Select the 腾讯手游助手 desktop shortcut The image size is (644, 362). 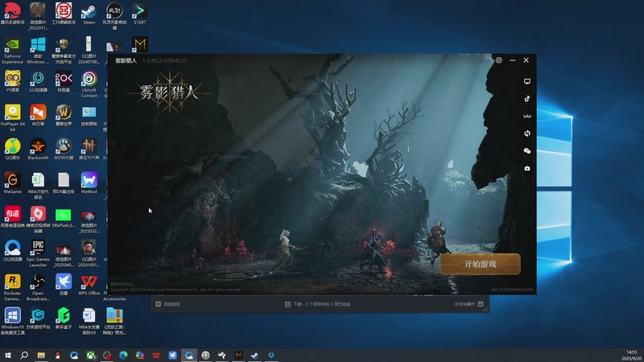tap(12, 14)
